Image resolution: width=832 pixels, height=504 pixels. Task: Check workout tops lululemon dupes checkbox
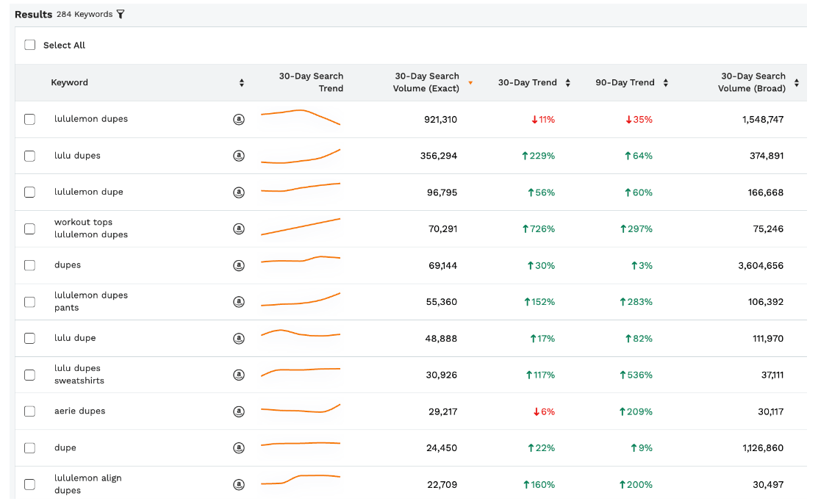click(x=29, y=228)
